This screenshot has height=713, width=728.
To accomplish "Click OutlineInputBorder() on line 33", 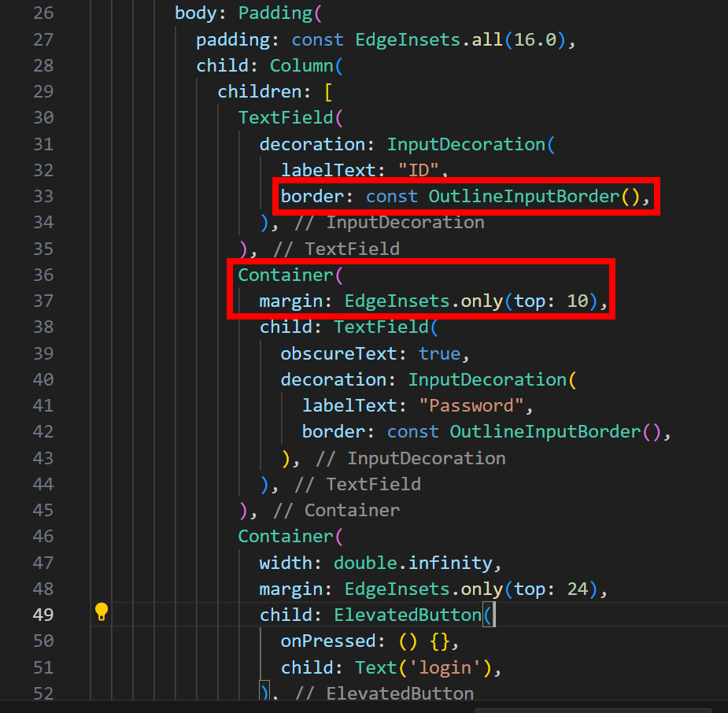I will coord(534,197).
